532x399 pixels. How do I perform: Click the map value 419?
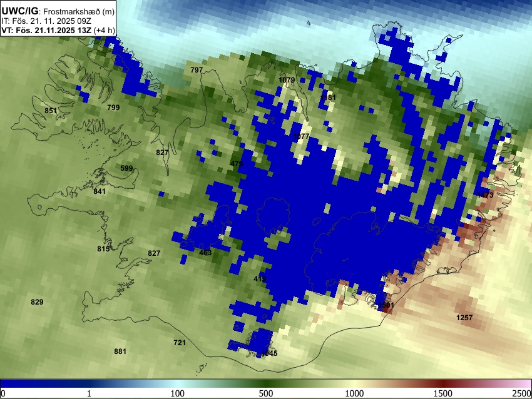[x=260, y=279]
